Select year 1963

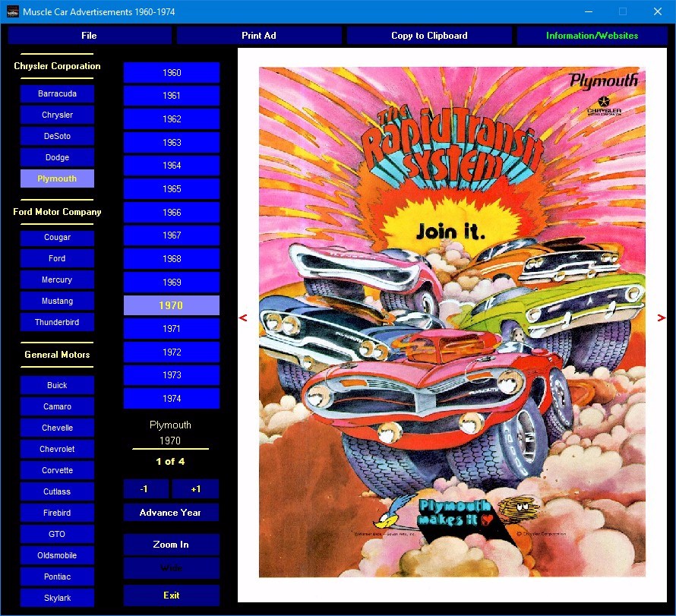[x=172, y=142]
